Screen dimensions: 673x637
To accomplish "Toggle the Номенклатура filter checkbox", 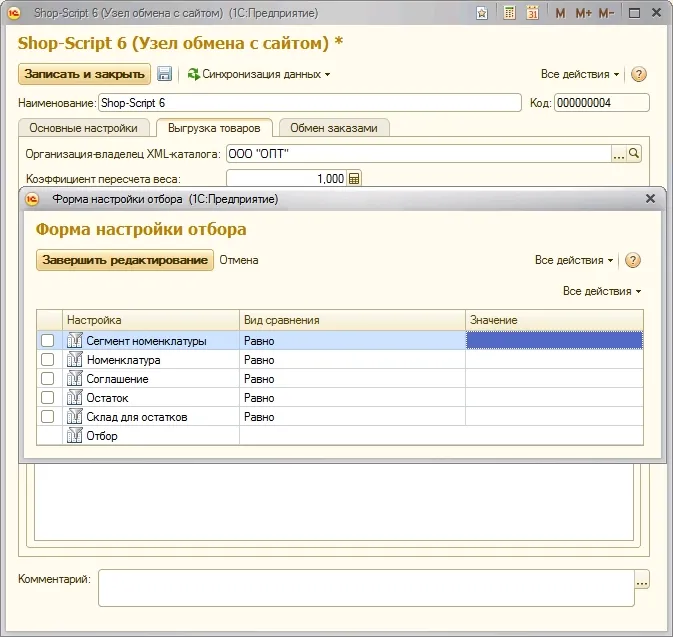I will point(47,360).
